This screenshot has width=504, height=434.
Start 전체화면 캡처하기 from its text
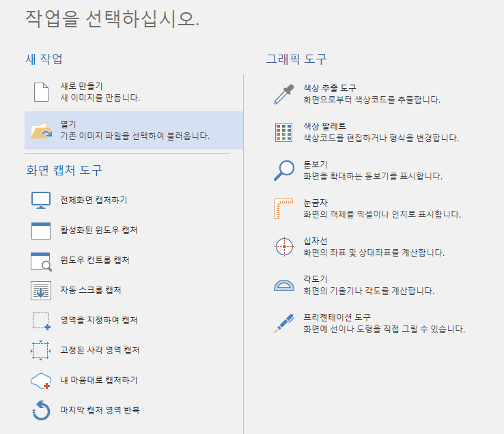click(94, 200)
